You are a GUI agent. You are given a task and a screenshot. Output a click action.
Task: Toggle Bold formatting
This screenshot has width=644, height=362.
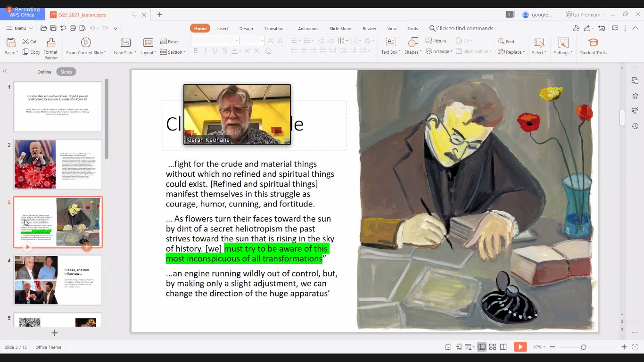(196, 51)
